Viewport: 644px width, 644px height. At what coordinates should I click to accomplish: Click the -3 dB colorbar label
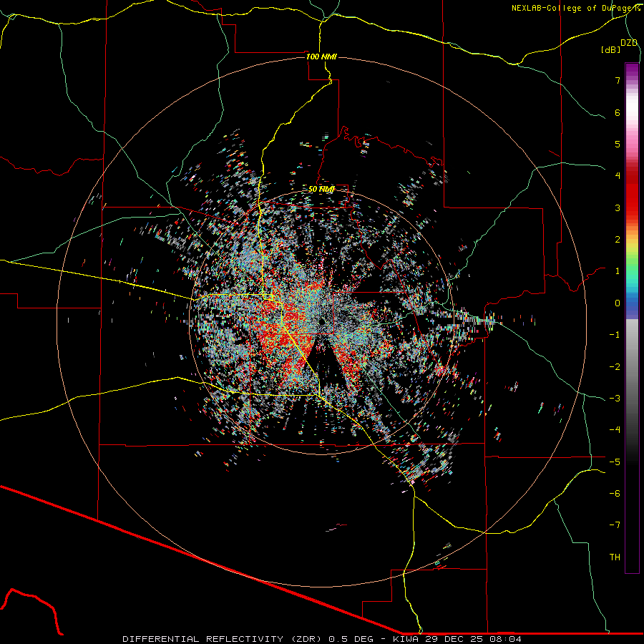(x=615, y=399)
